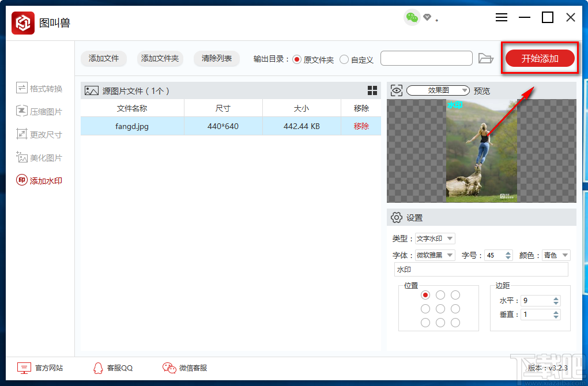This screenshot has height=386, width=588.
Task: Switch to grid thumbnail view icon
Action: (x=372, y=90)
